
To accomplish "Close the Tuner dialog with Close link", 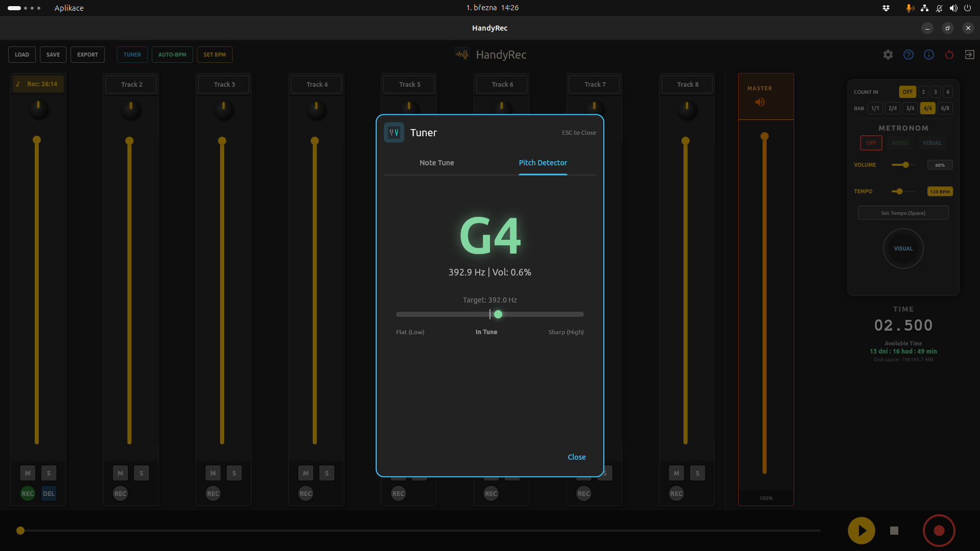I will pos(576,457).
